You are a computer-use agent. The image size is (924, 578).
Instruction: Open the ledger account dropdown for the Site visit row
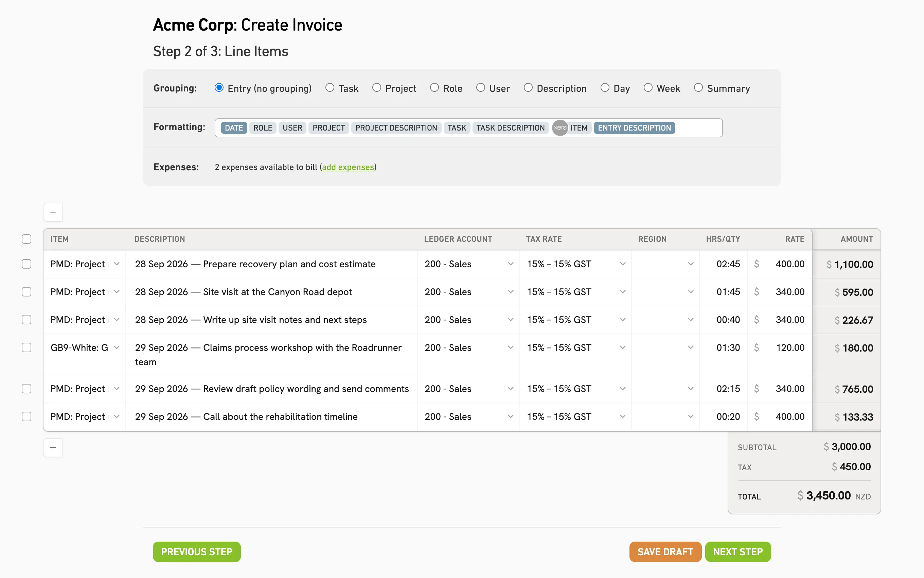click(x=511, y=292)
